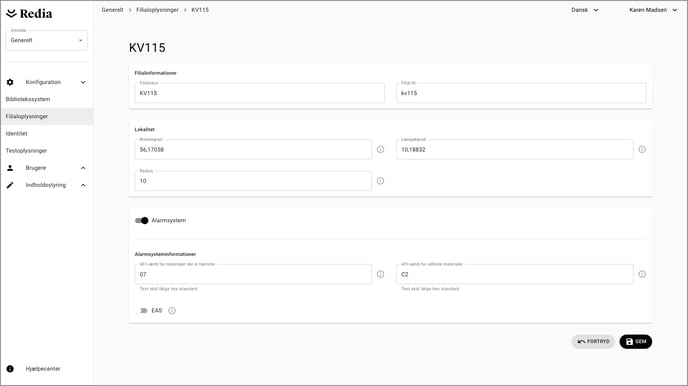This screenshot has height=386, width=688.
Task: Click the Redia logo
Action: click(29, 14)
